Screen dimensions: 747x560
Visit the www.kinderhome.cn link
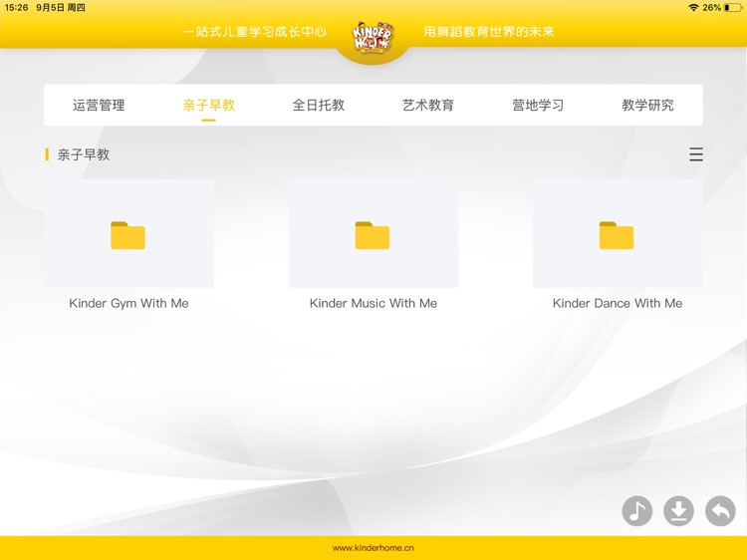tap(373, 548)
